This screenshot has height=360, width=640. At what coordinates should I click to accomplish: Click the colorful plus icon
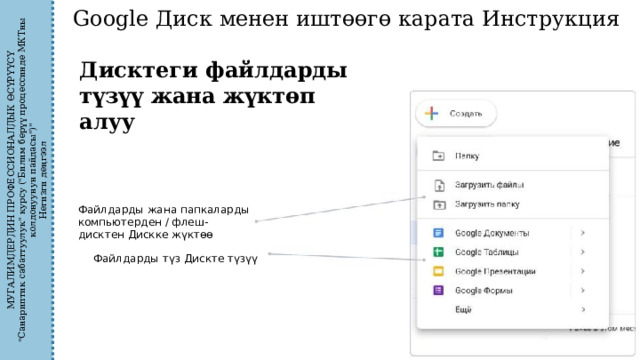(x=431, y=113)
